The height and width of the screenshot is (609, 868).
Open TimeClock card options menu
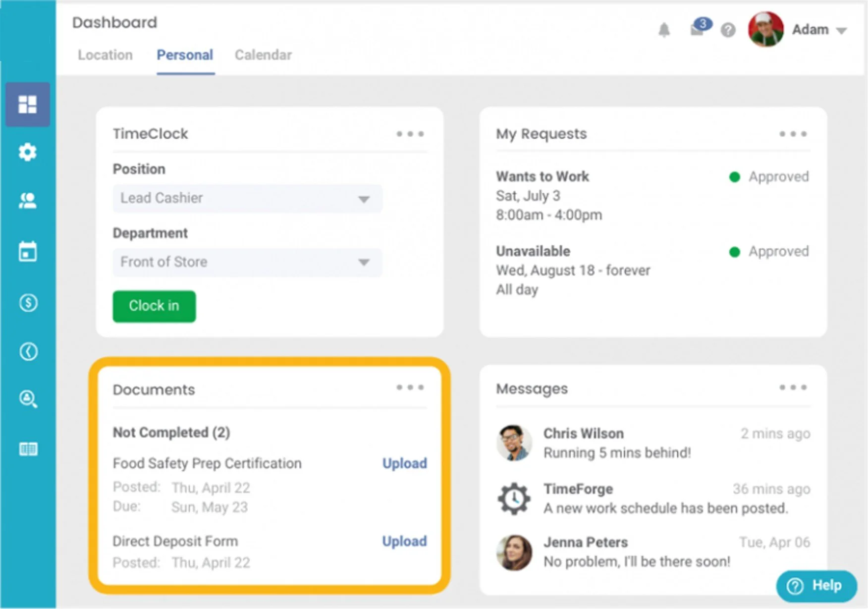pyautogui.click(x=410, y=134)
